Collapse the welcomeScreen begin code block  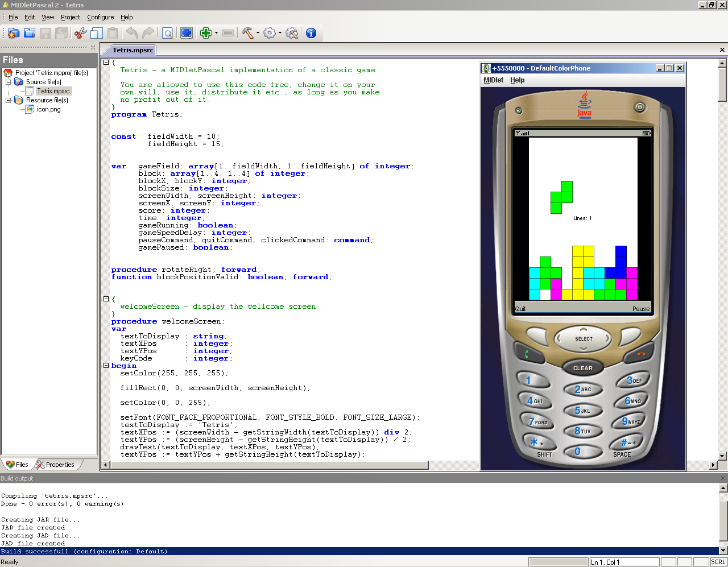pos(106,366)
